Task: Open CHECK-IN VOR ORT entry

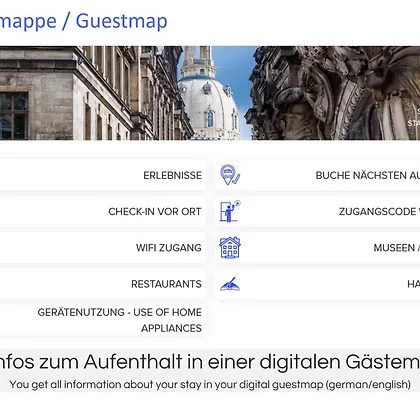Action: tap(102, 211)
